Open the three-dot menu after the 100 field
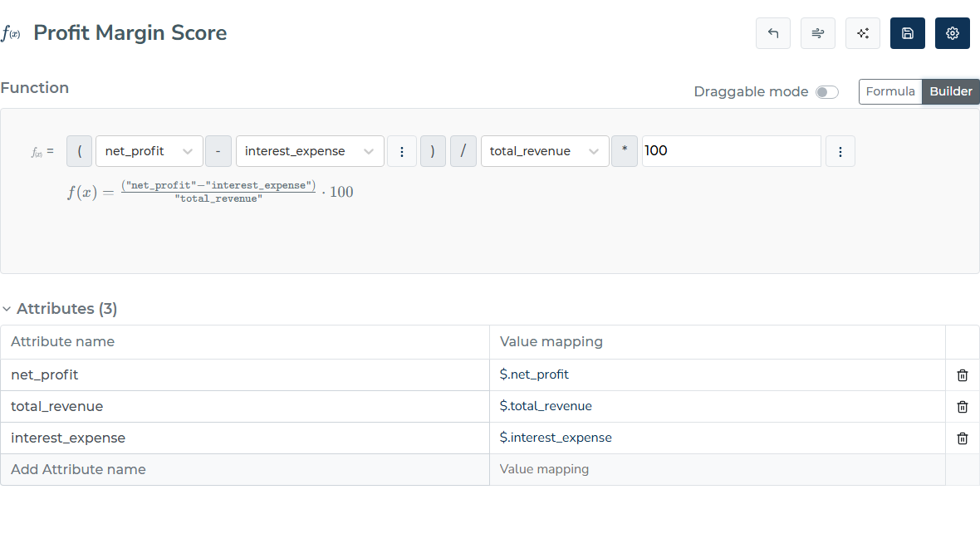Image resolution: width=980 pixels, height=558 pixels. (x=840, y=151)
